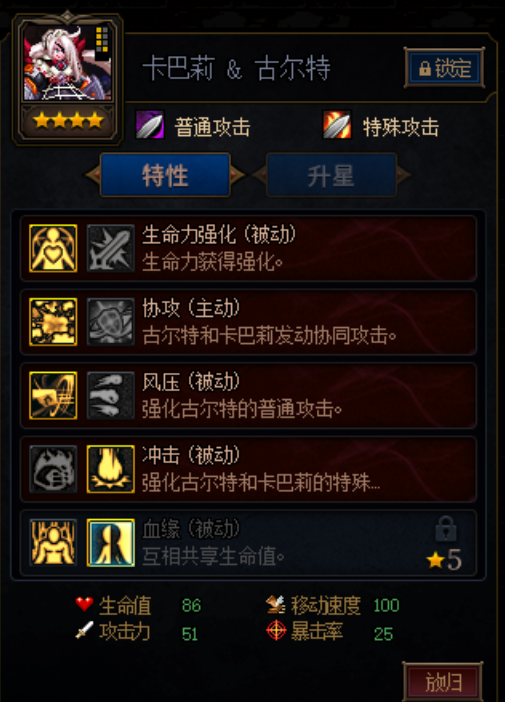
Task: Choose the gray icon in the 协攻 row
Action: 111,322
